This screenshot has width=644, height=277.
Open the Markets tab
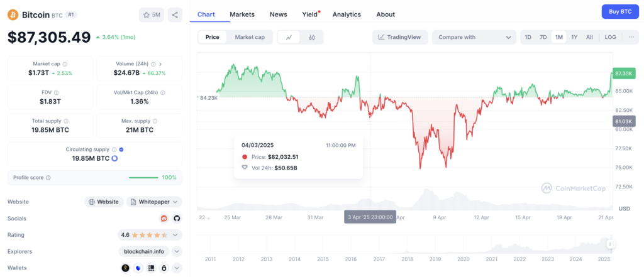coord(242,14)
